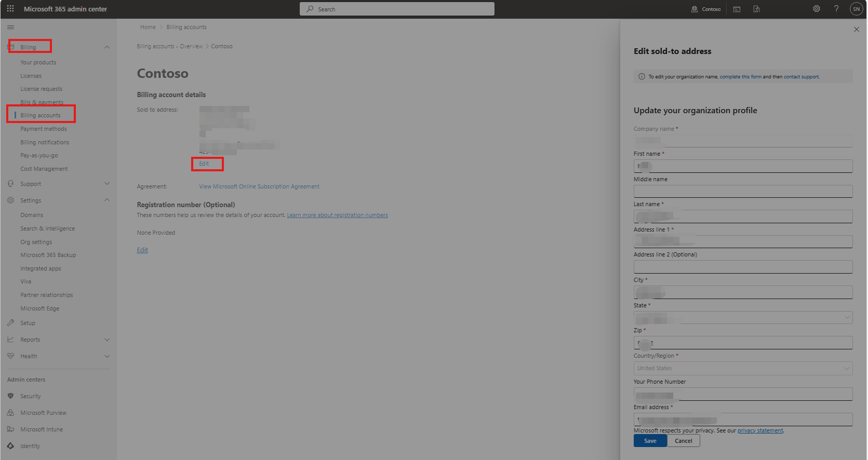
Task: Collapse the navigation menu hamburger icon
Action: tap(10, 27)
